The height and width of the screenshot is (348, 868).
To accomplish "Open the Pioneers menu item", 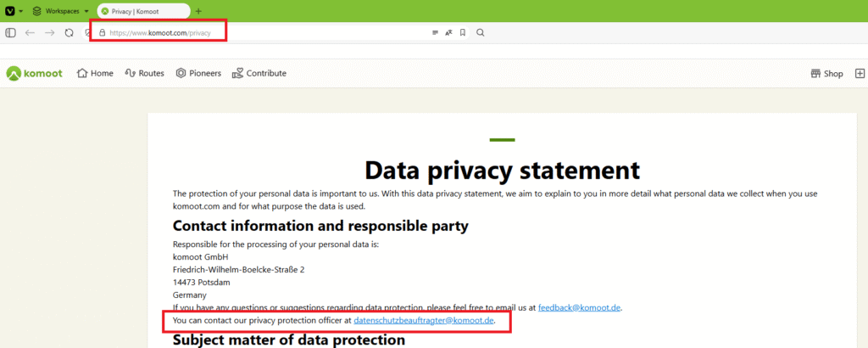I will [x=198, y=73].
